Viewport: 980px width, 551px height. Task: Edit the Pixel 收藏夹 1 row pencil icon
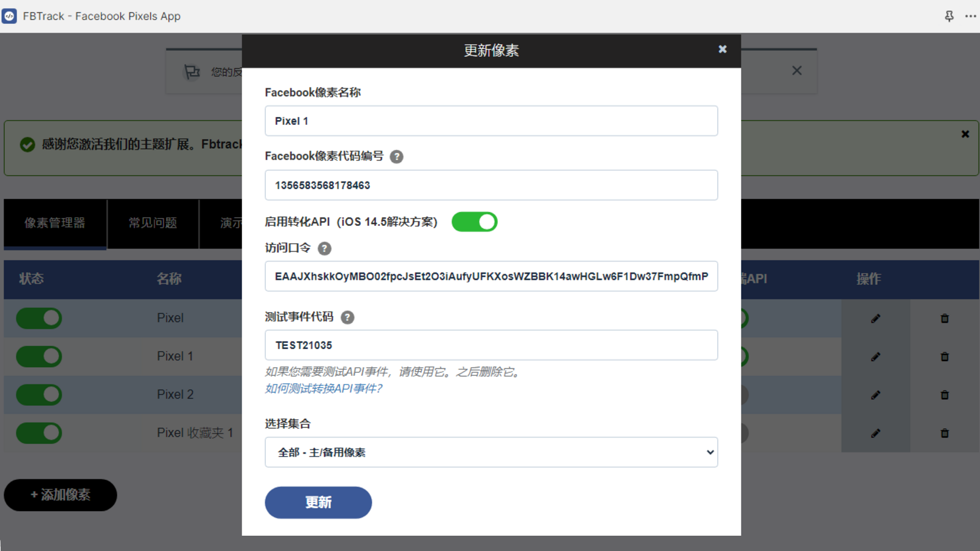tap(876, 433)
